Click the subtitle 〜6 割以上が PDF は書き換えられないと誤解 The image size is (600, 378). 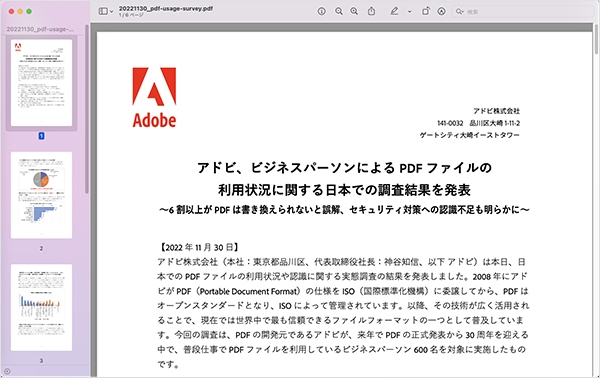point(249,210)
